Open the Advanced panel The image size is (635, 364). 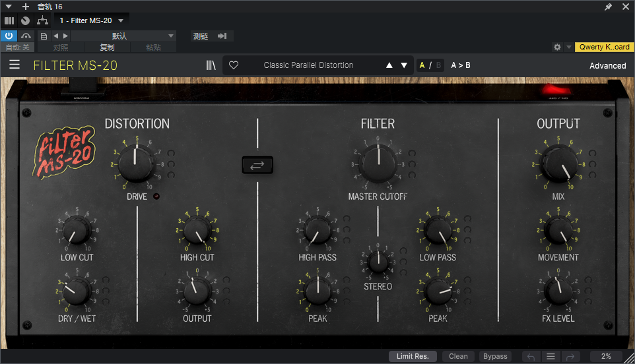point(607,65)
